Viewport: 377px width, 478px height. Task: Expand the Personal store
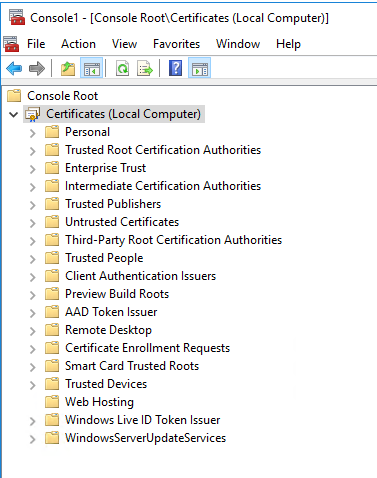(32, 133)
